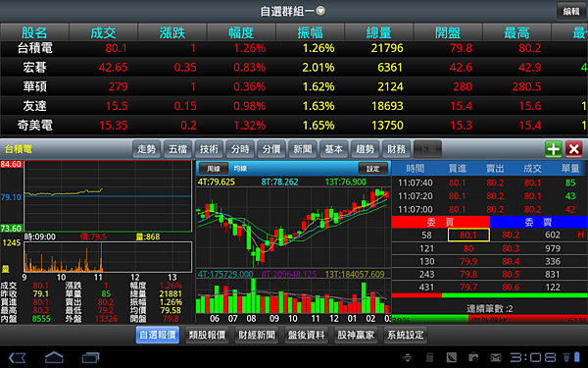Open the mail notification icon
The image size is (588, 368).
496,357
